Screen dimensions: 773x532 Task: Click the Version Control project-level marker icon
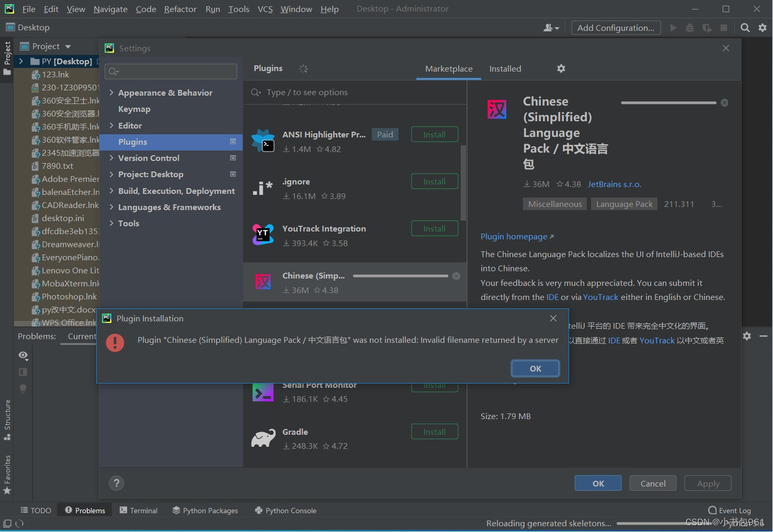click(233, 158)
